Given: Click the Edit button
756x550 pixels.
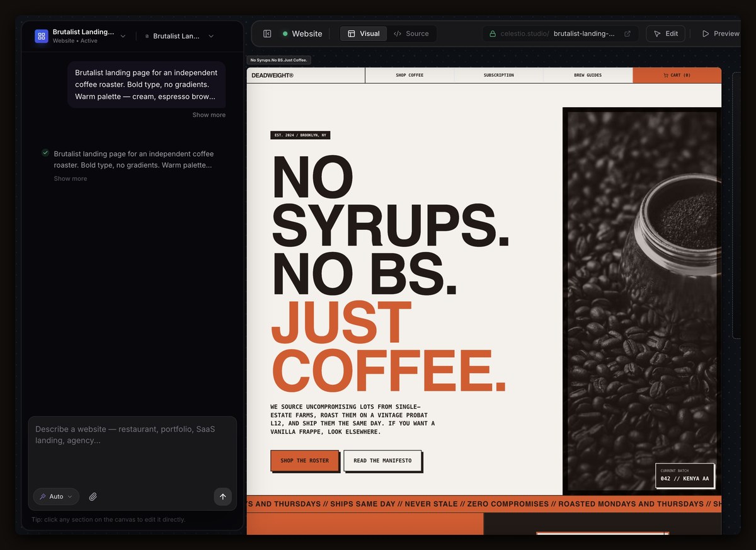Looking at the screenshot, I should coord(665,33).
